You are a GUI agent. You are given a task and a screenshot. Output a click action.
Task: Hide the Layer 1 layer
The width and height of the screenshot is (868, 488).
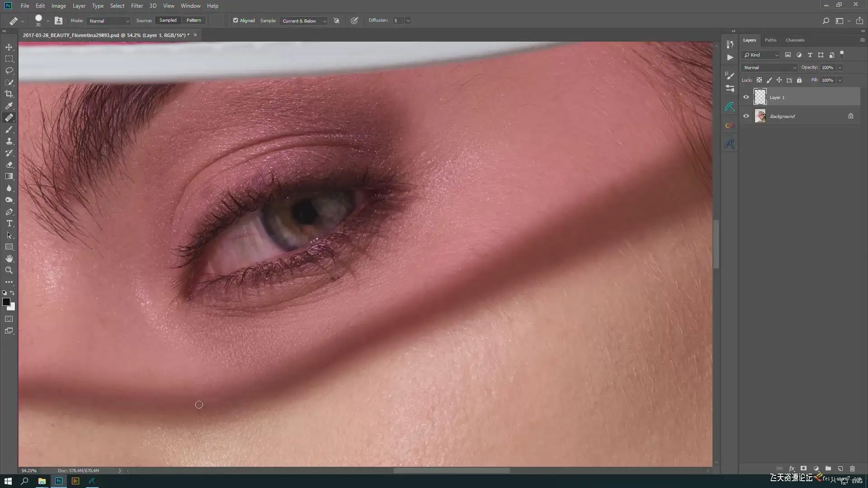click(746, 97)
